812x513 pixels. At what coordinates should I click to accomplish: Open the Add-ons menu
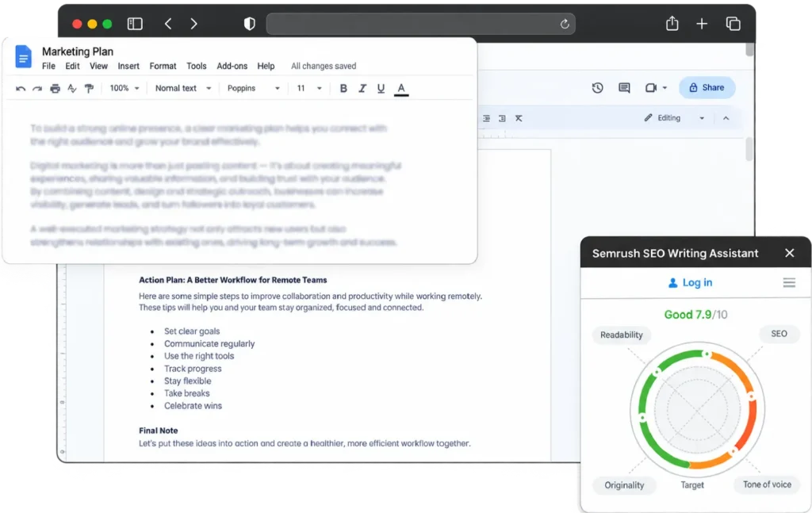(232, 67)
